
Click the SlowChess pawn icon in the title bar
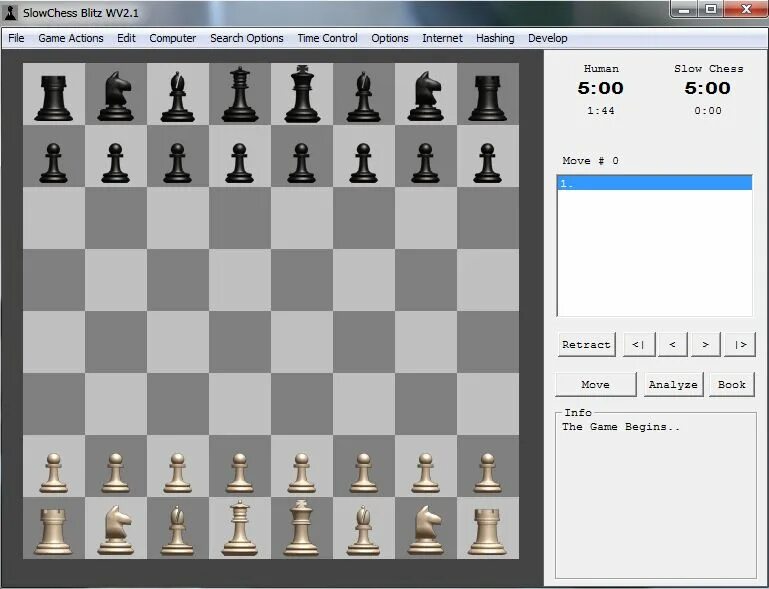(x=10, y=13)
